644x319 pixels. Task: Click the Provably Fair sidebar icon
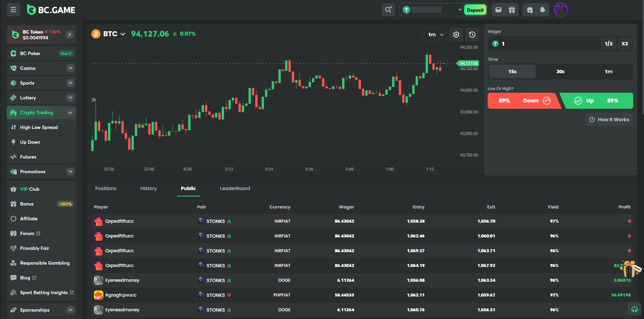[x=13, y=248]
